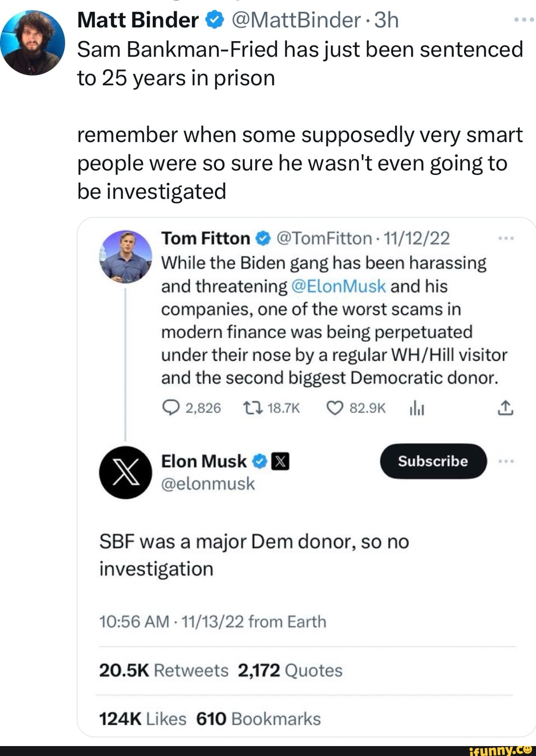This screenshot has height=756, width=536.
Task: Click Elon Musk's blue verified badge
Action: (260, 462)
